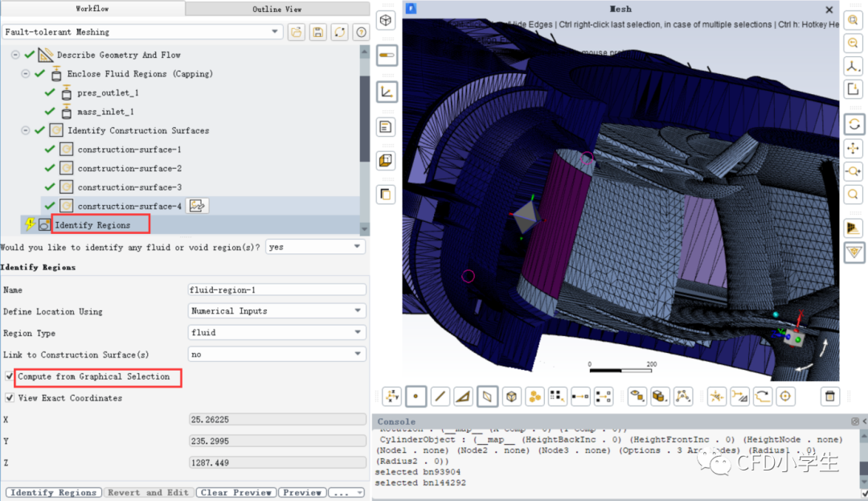868x501 pixels.
Task: Select construction-surface-2 task
Action: [129, 168]
